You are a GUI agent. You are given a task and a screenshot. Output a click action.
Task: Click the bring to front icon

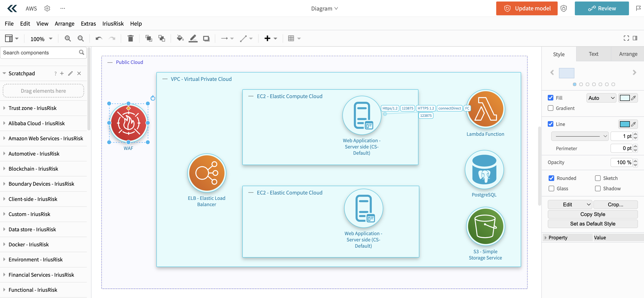149,38
